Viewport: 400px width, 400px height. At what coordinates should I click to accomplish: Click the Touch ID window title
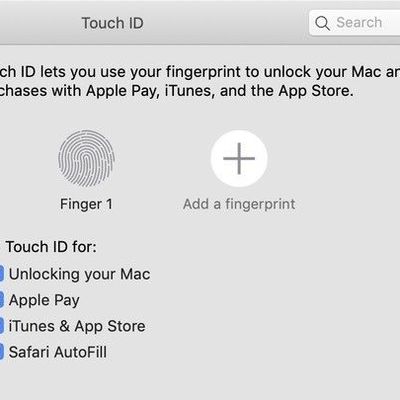(113, 23)
